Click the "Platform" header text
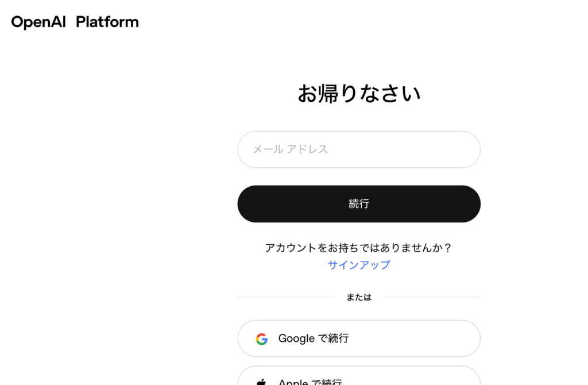This screenshot has width=588, height=385. pyautogui.click(x=107, y=22)
